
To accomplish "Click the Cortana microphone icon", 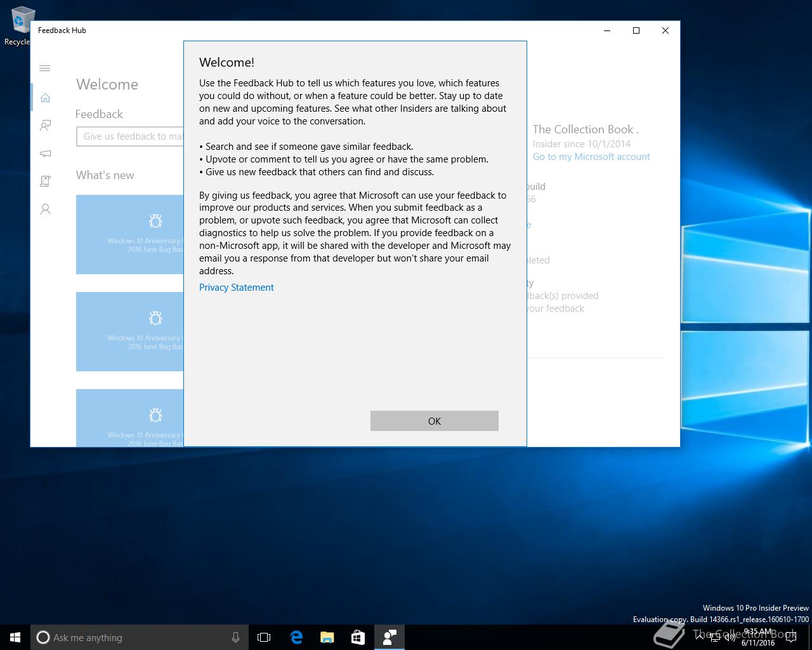I will (x=235, y=637).
